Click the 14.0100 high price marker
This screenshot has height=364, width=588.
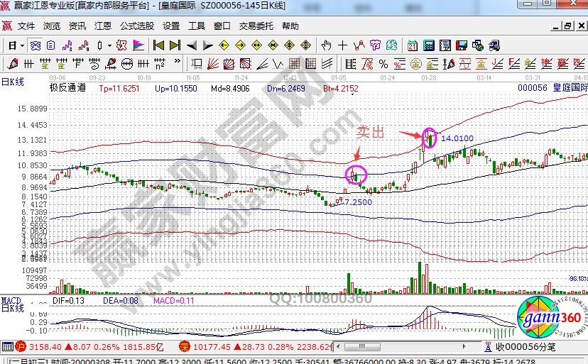tap(457, 139)
